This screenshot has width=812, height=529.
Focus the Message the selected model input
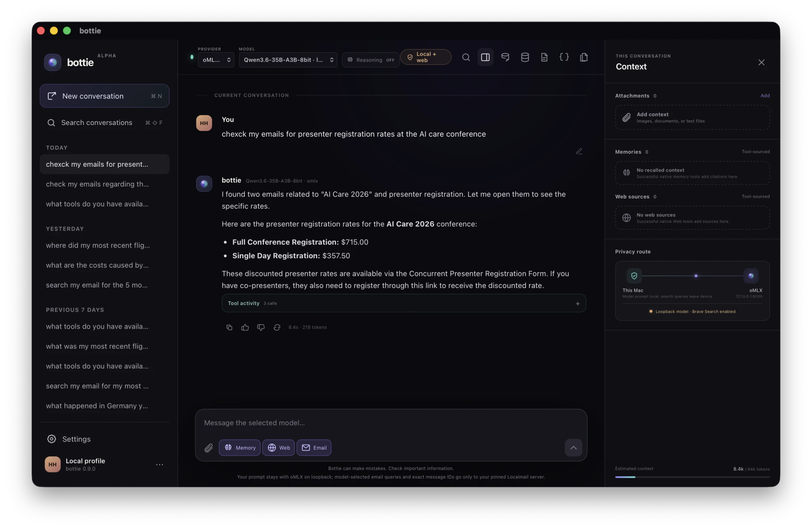[x=391, y=423]
